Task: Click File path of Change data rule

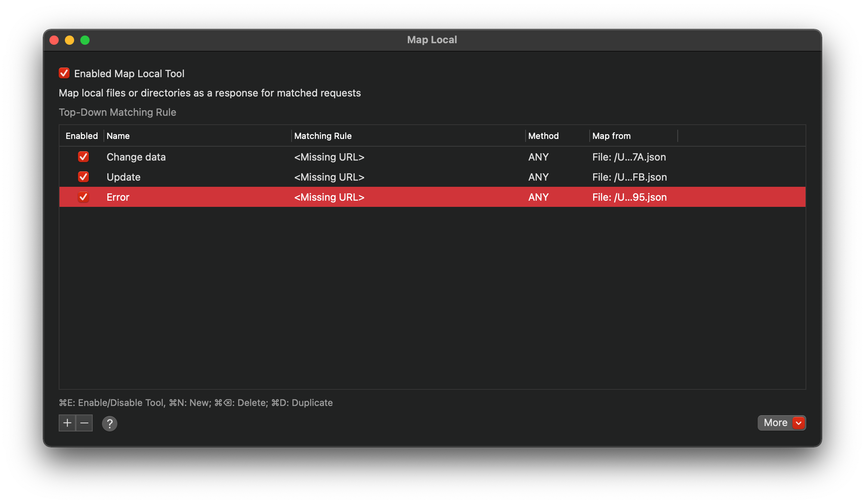Action: pos(629,157)
